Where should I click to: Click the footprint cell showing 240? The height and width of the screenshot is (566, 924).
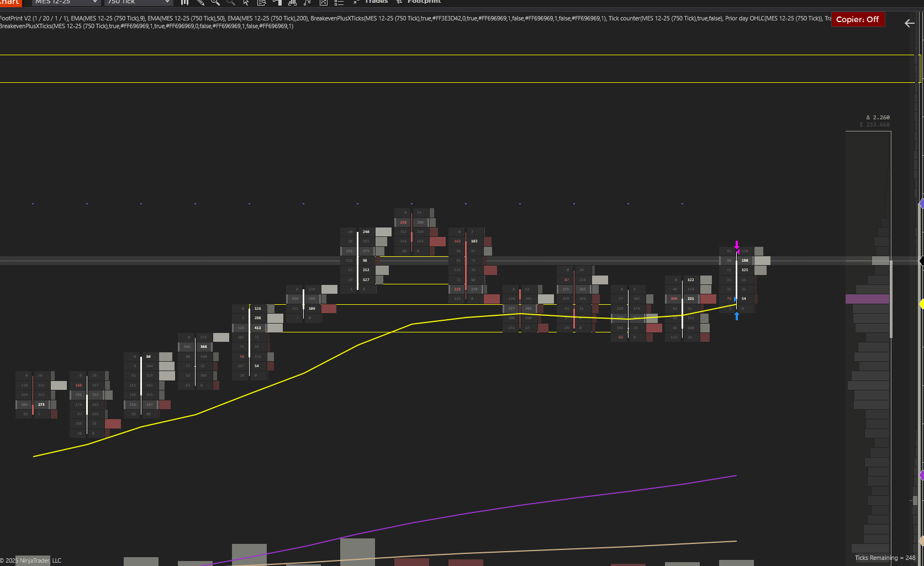pyautogui.click(x=366, y=232)
